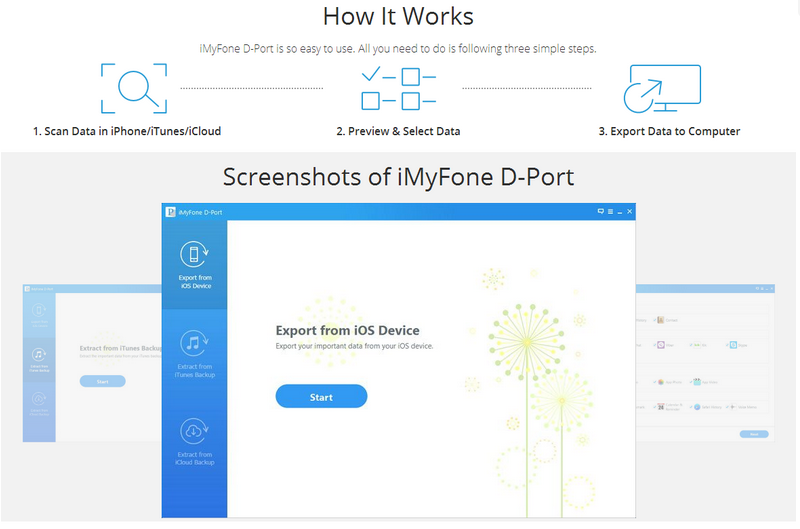Click 'Export from iOS Device' heading
Viewport: 800px width, 529px height.
347,331
